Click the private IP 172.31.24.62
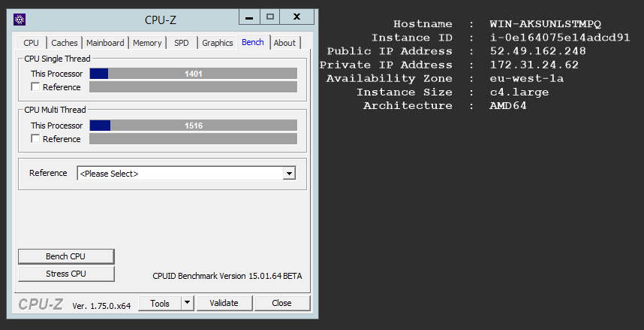This screenshot has width=644, height=330. coord(534,65)
